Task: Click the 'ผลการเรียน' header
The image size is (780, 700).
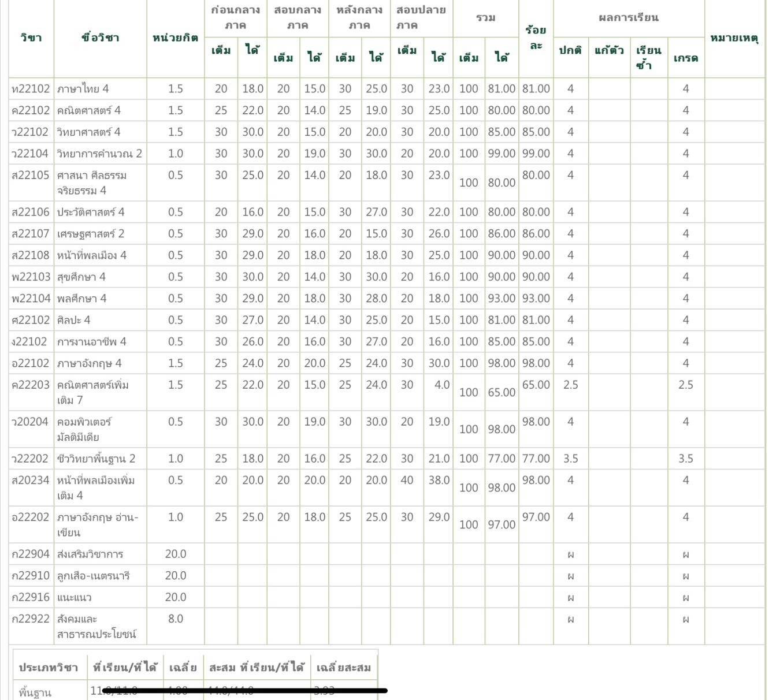Action: (629, 17)
